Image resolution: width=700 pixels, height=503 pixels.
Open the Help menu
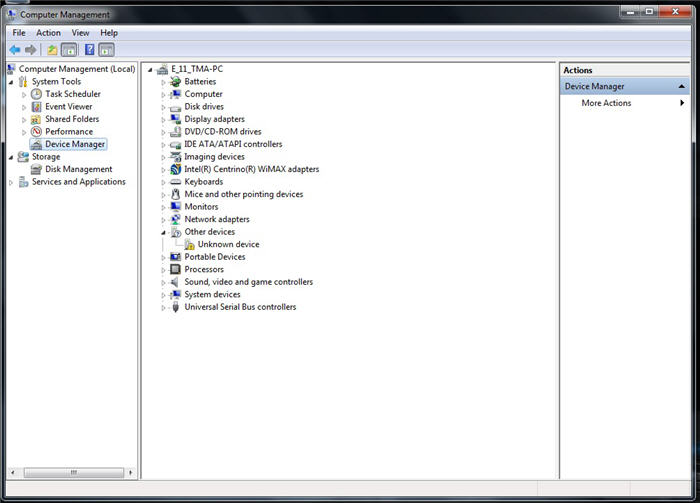tap(109, 33)
